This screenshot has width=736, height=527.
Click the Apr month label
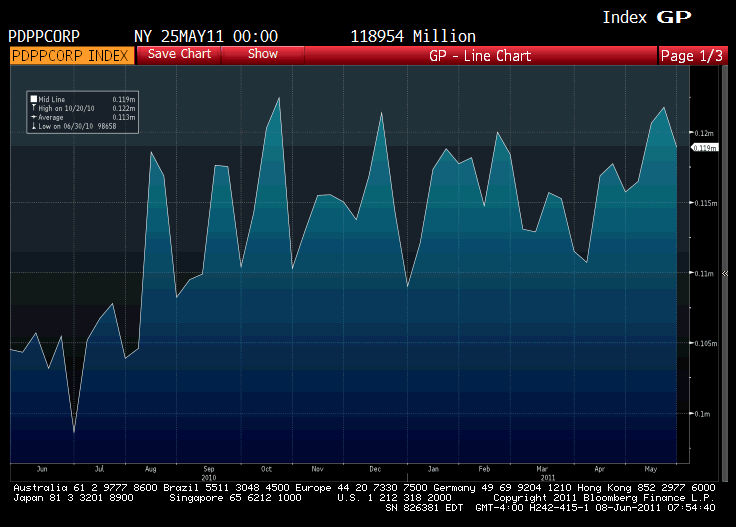tap(599, 469)
